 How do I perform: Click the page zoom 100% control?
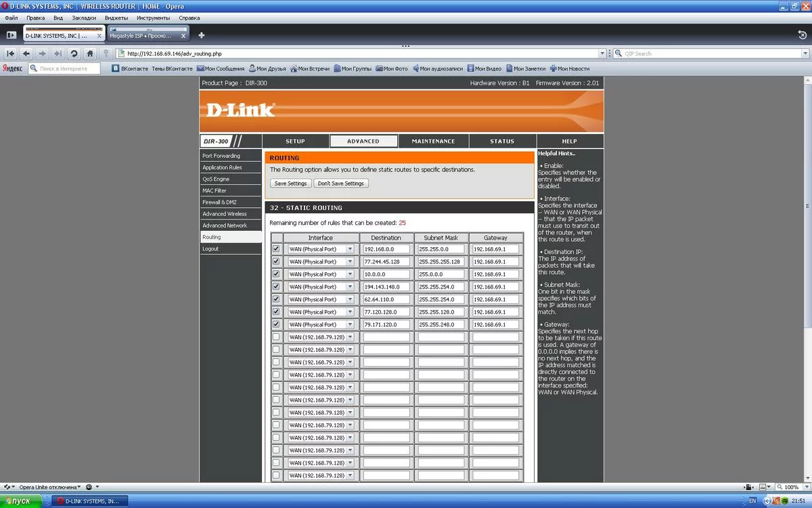791,487
